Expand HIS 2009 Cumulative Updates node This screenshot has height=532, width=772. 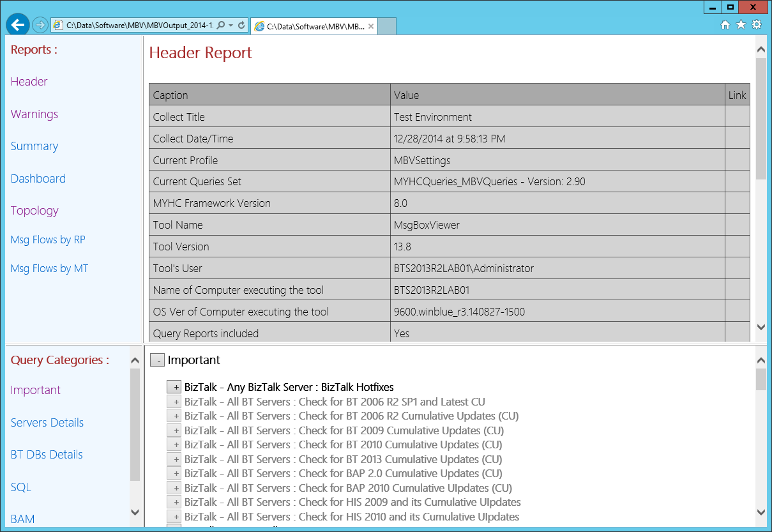tap(174, 502)
